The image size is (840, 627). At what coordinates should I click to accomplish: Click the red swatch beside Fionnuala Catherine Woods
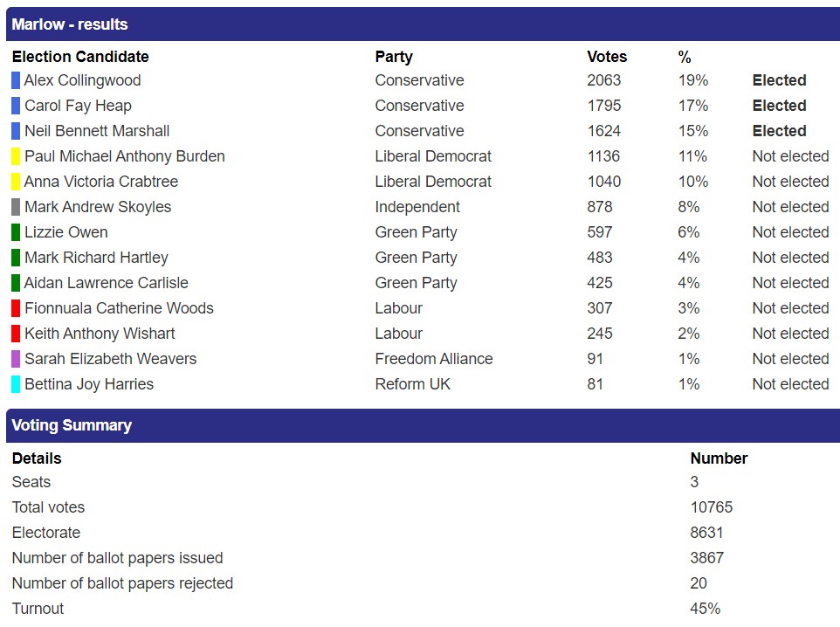16,308
